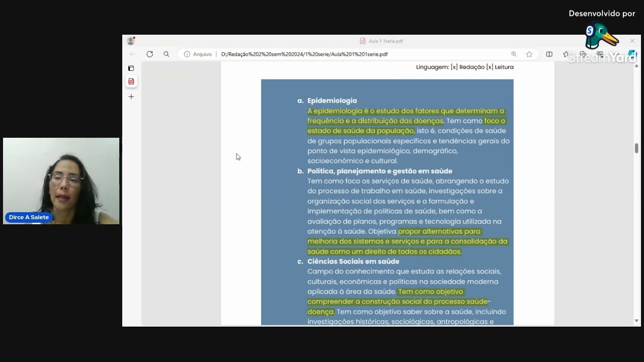
Task: Click the site info icon beside Arquivo
Action: click(x=187, y=54)
